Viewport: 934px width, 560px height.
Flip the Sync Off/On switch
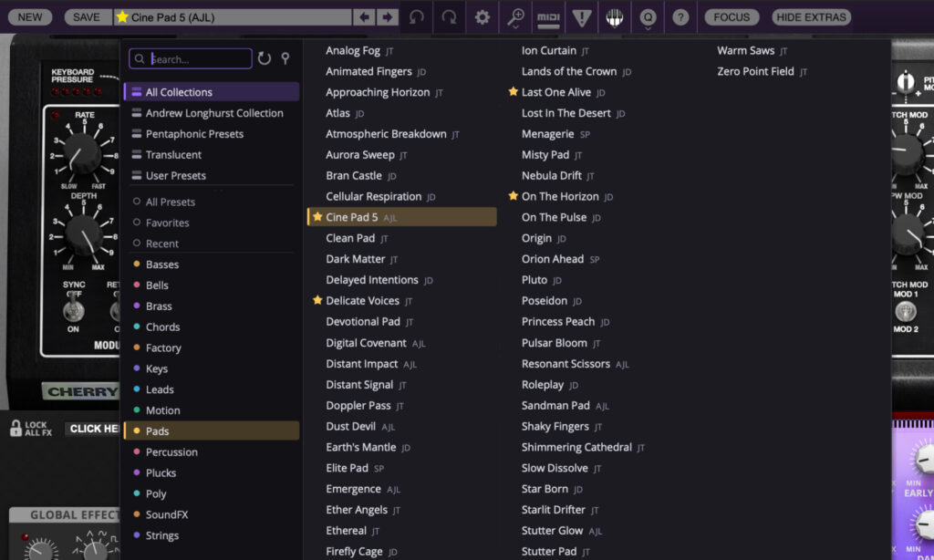[x=73, y=308]
